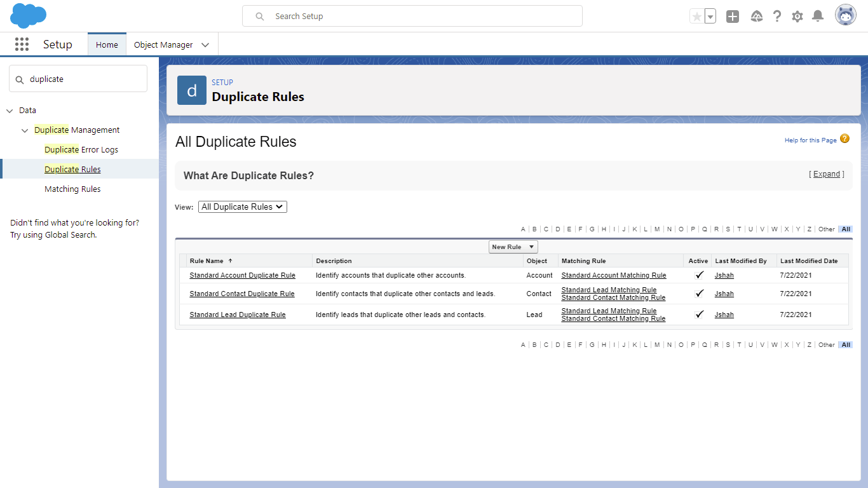Click the Active checkmark for Account rule
Screen dimensions: 868x488
[x=699, y=274]
